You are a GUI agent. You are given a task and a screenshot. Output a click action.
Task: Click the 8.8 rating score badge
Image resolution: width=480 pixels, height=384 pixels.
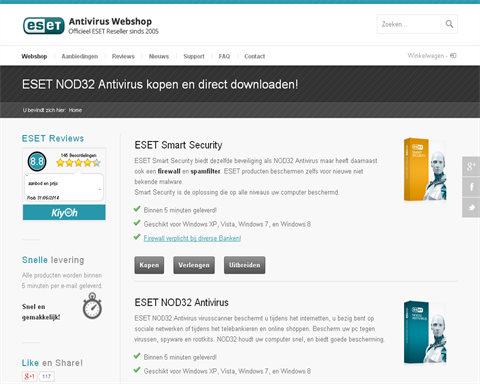[37, 162]
